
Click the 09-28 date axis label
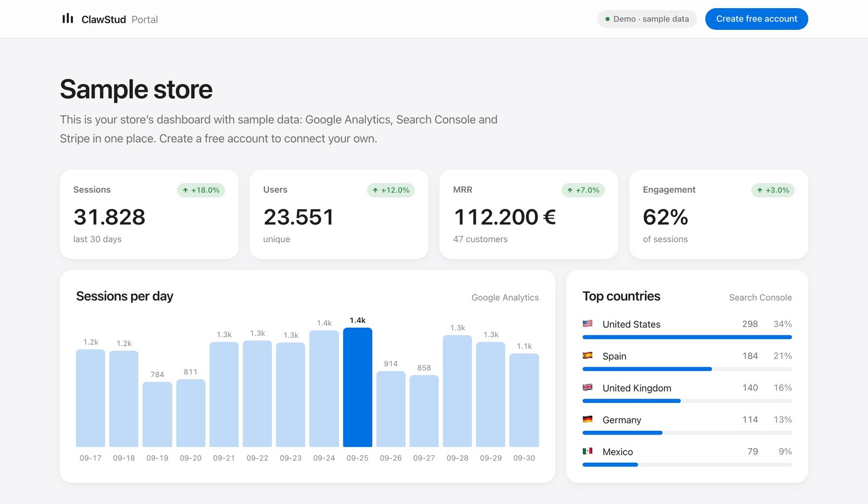457,458
